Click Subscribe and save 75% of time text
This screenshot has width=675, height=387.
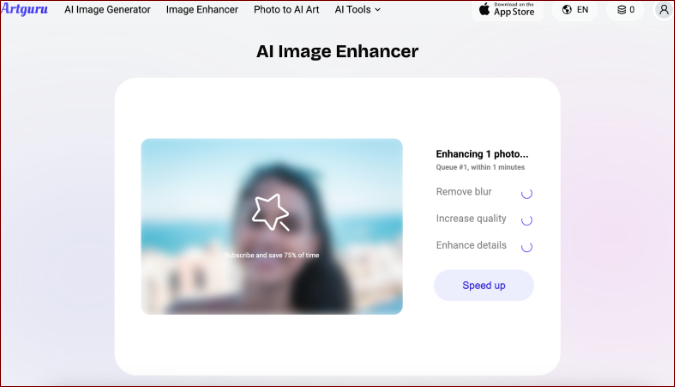pos(272,255)
